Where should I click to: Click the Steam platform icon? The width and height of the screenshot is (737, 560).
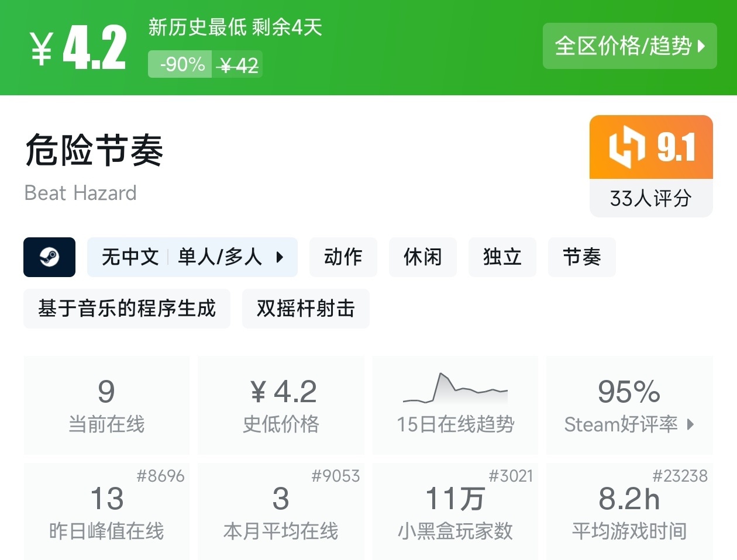point(50,257)
